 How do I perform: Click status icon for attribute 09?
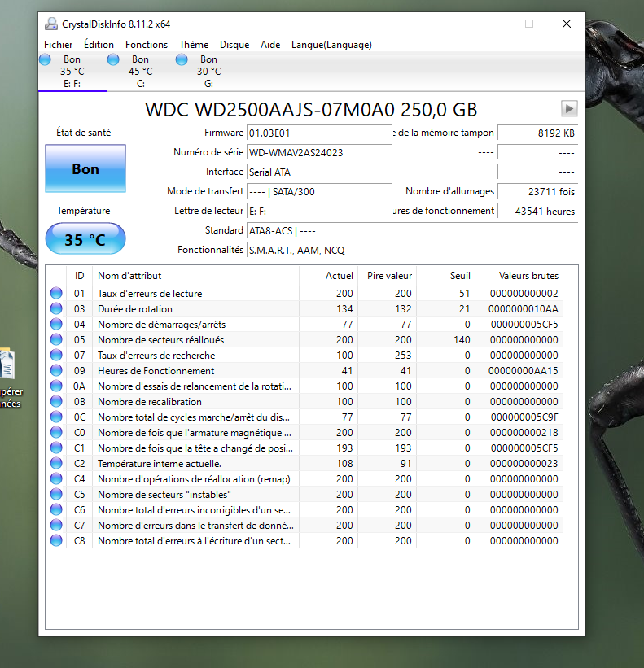(56, 371)
